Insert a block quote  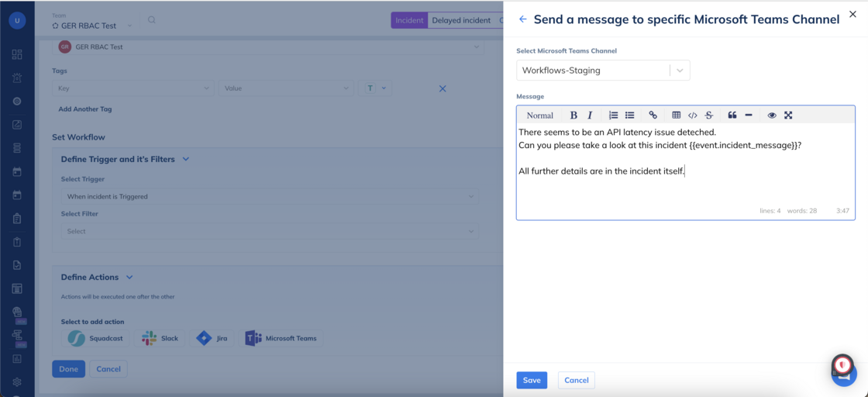tap(732, 116)
